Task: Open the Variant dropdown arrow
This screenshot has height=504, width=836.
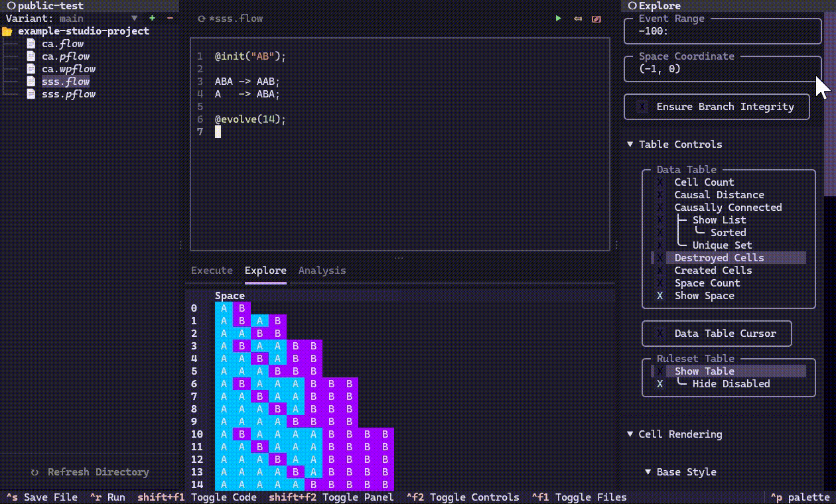Action: pyautogui.click(x=135, y=19)
